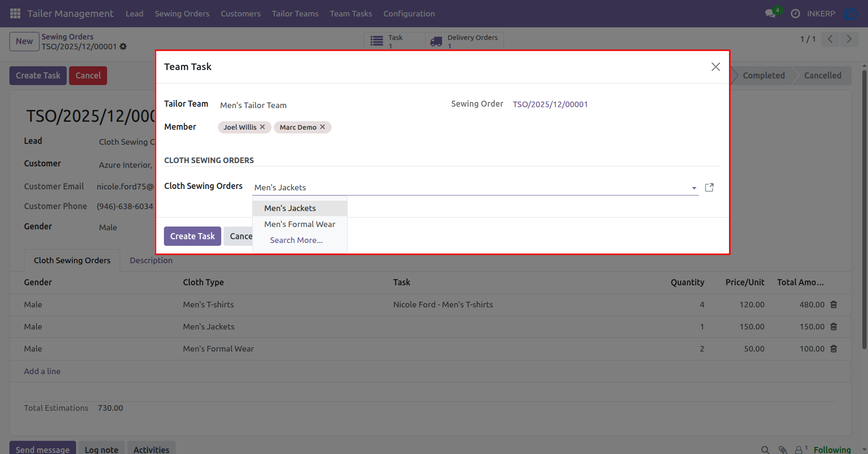
Task: Click the gear icon next to TSO/2025/12/00001
Action: pyautogui.click(x=123, y=47)
